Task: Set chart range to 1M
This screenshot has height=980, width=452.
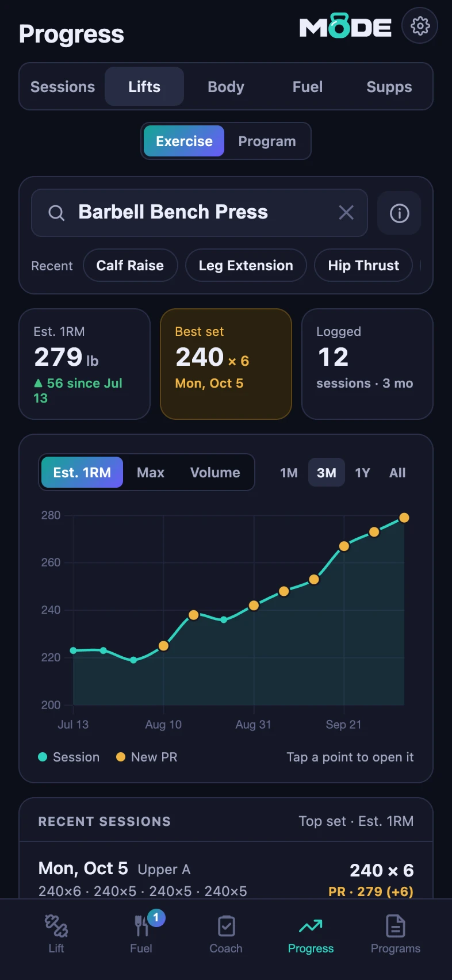Action: pyautogui.click(x=289, y=473)
